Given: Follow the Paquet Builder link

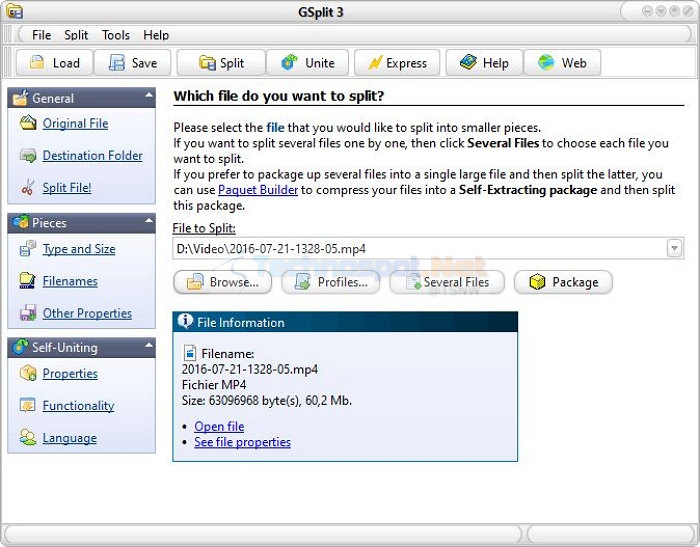Looking at the screenshot, I should coord(258,190).
